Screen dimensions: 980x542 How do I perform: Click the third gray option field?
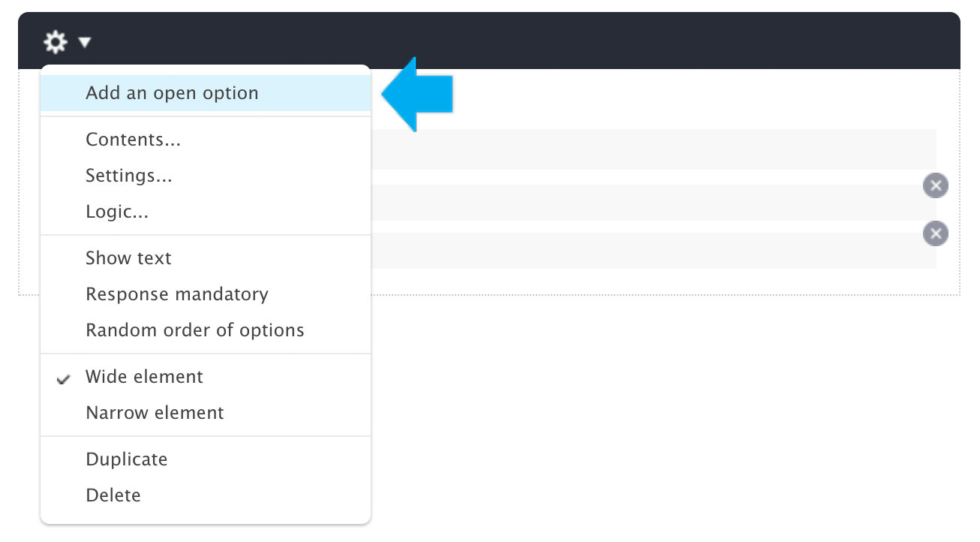pyautogui.click(x=654, y=251)
